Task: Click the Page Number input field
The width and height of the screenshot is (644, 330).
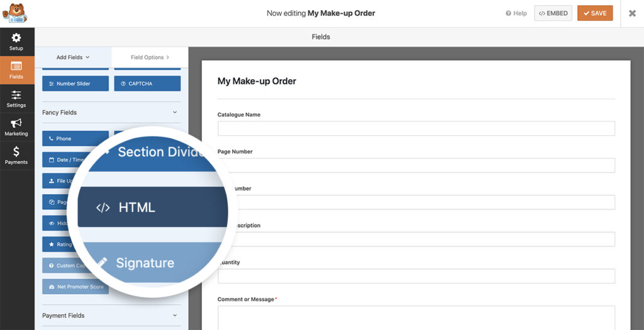Action: click(416, 165)
